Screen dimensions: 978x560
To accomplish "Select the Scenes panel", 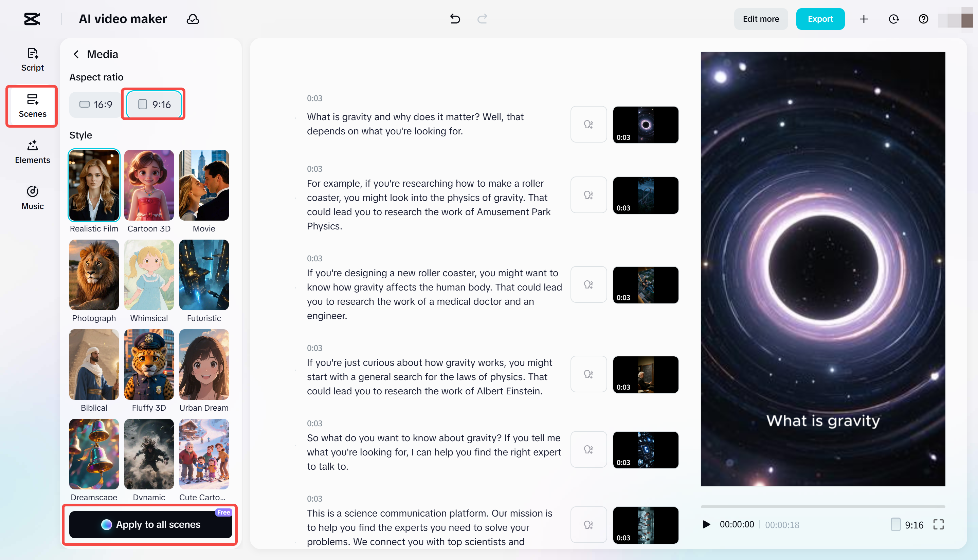I will (x=32, y=106).
